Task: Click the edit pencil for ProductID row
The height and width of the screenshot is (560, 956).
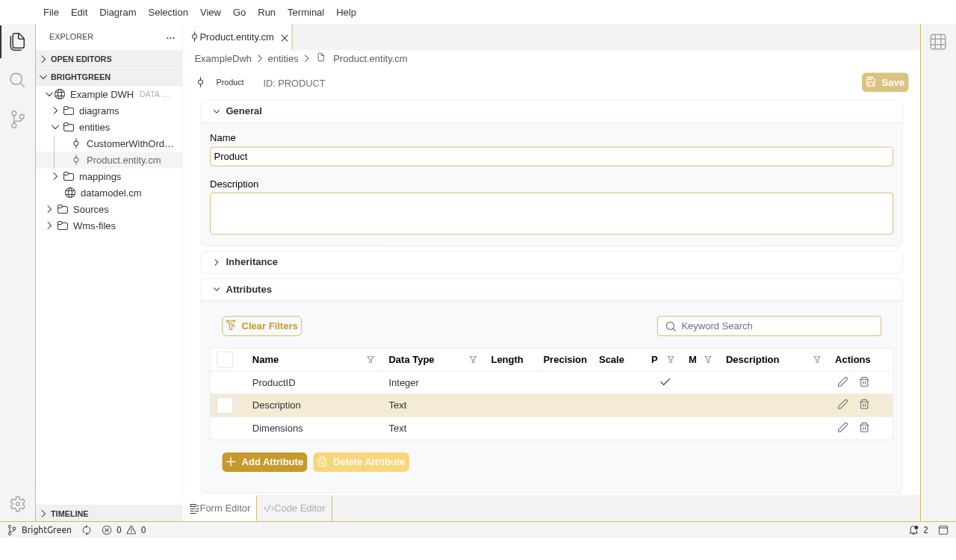Action: (842, 382)
